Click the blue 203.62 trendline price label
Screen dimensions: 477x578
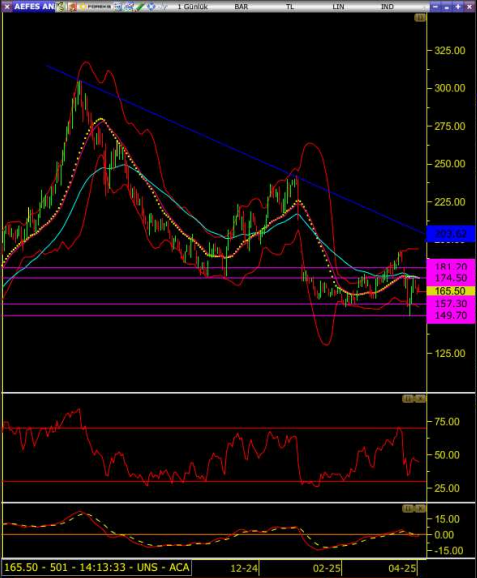(x=450, y=234)
